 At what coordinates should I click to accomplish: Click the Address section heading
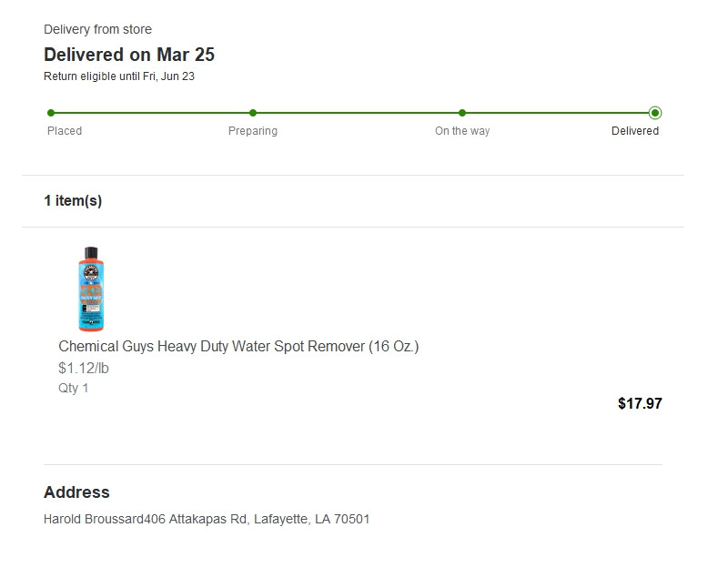pyautogui.click(x=76, y=492)
